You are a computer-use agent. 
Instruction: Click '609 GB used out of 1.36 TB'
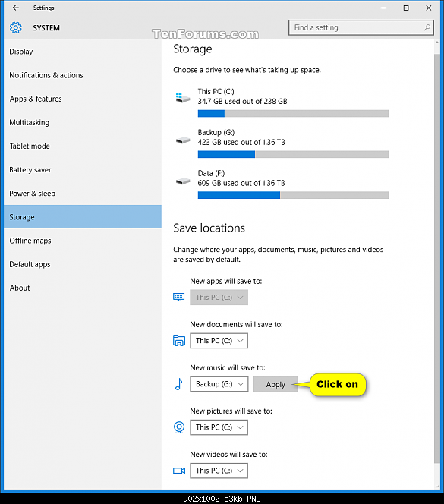coord(241,183)
